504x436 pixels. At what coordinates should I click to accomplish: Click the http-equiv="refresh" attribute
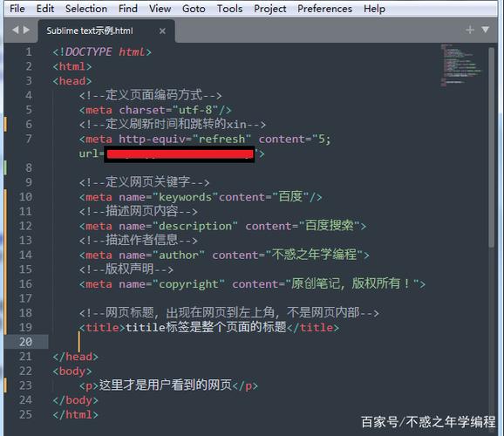coord(185,140)
